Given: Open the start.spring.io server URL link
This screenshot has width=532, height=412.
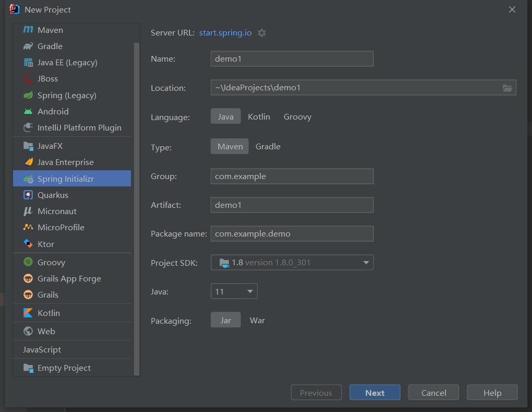Looking at the screenshot, I should pos(225,32).
